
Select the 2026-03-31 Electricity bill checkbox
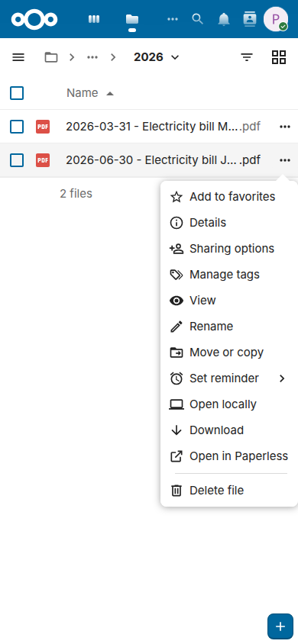[17, 127]
